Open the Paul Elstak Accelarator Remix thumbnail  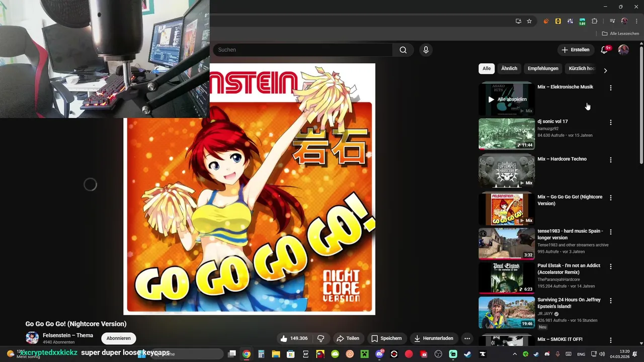click(507, 278)
